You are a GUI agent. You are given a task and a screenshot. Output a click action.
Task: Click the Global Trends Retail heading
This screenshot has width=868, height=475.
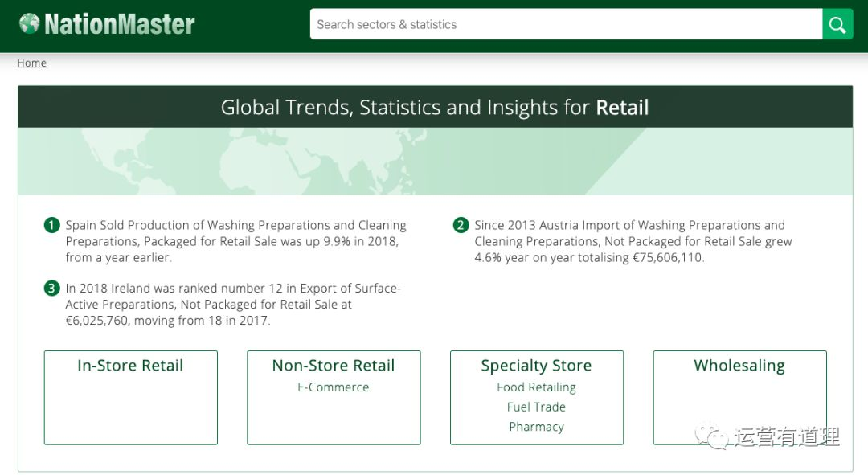[435, 107]
